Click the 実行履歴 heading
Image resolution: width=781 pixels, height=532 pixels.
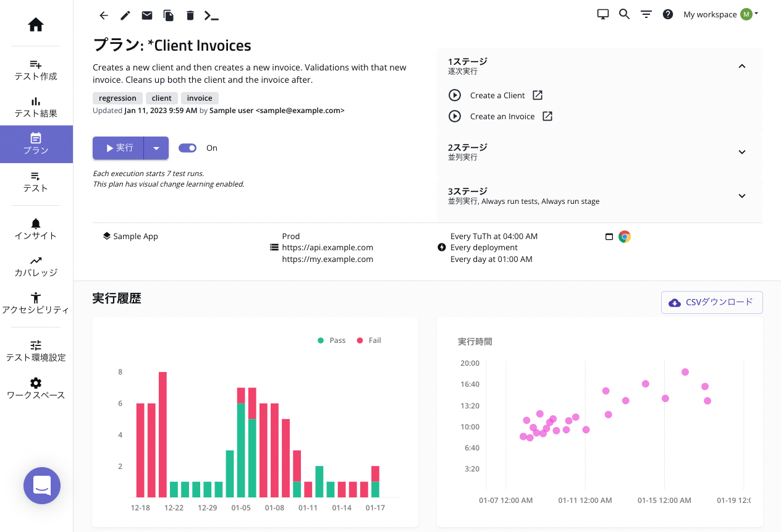coord(117,298)
